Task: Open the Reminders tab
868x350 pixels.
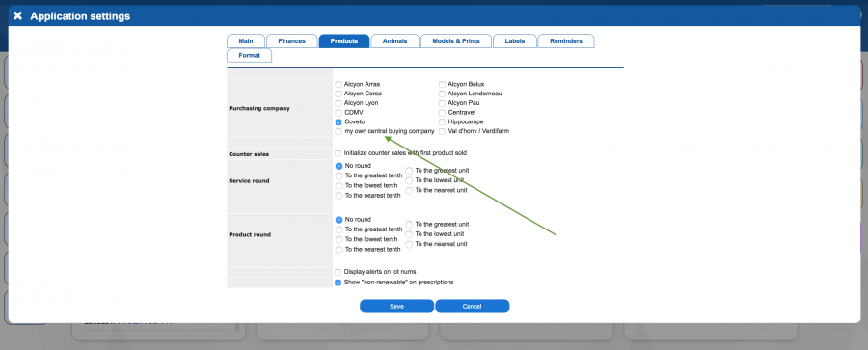Action: tap(566, 41)
